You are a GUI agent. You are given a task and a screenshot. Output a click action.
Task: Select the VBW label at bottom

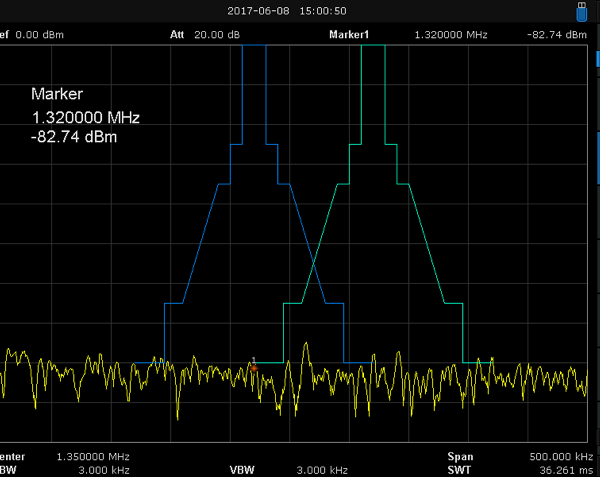tap(242, 469)
